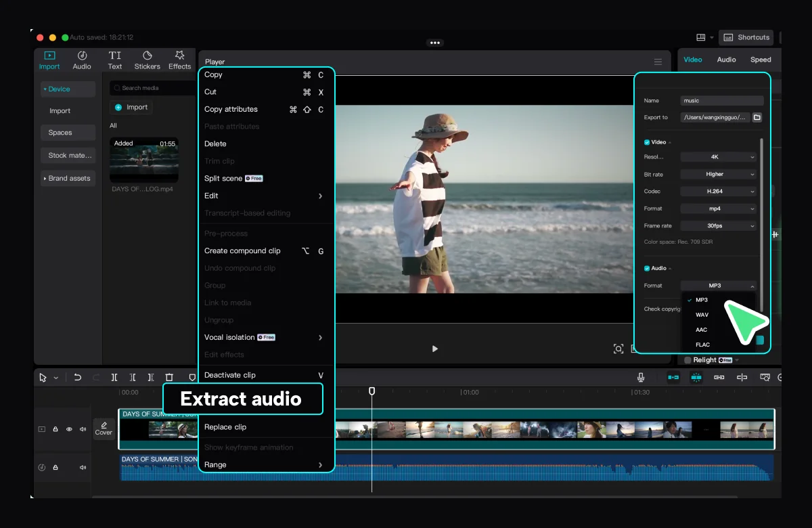This screenshot has height=528, width=812.
Task: Open the layout icon beside Shortcuts
Action: click(701, 37)
